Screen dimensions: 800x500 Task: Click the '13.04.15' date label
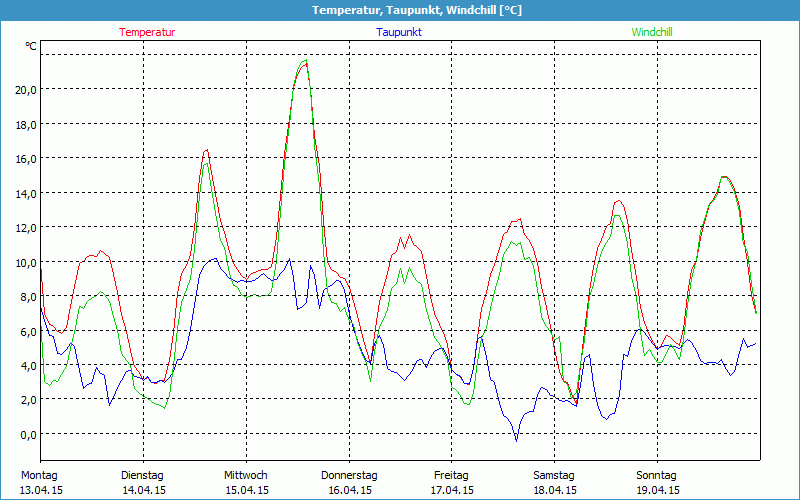point(41,490)
